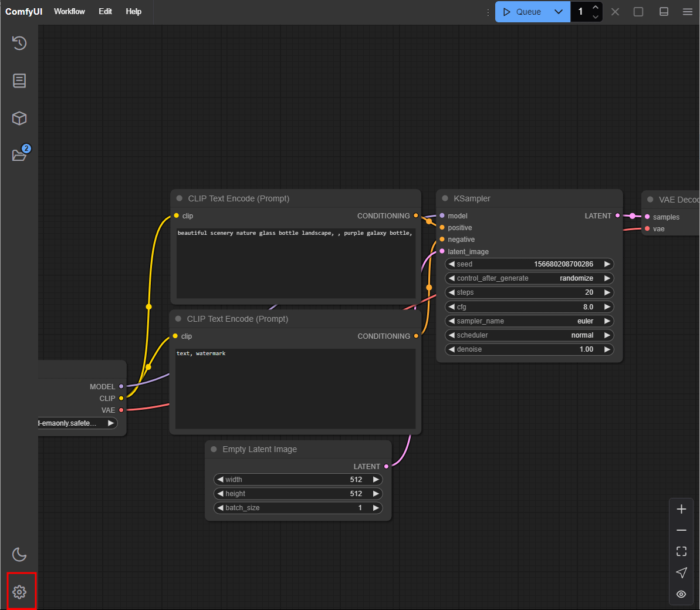Click the select mode arrow icon
This screenshot has width=700, height=610.
point(681,572)
